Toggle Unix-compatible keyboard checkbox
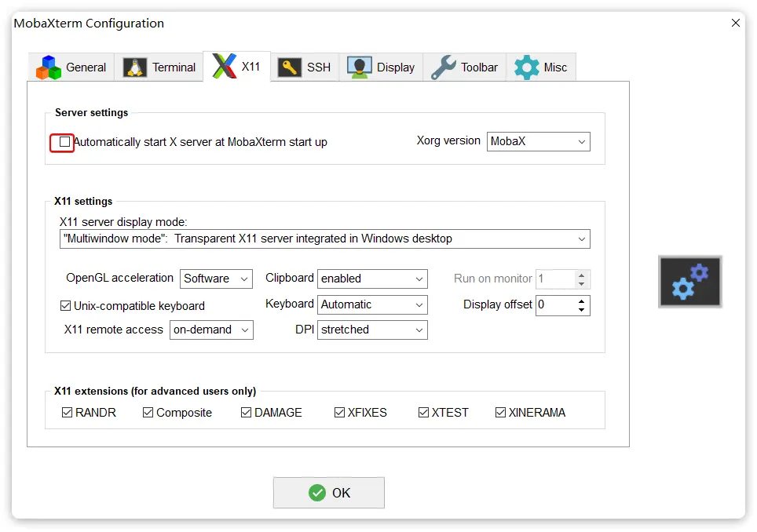757x532 pixels. pos(66,306)
